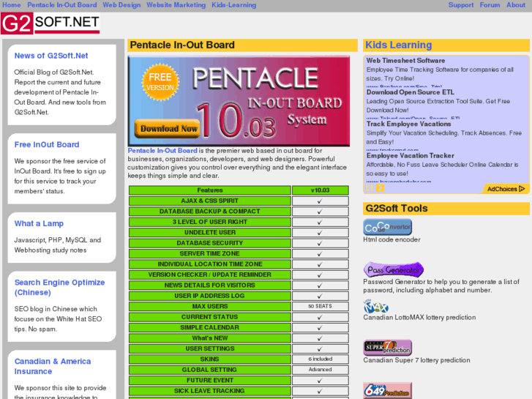Click the Pentacle 10.03 banner image

(x=239, y=101)
